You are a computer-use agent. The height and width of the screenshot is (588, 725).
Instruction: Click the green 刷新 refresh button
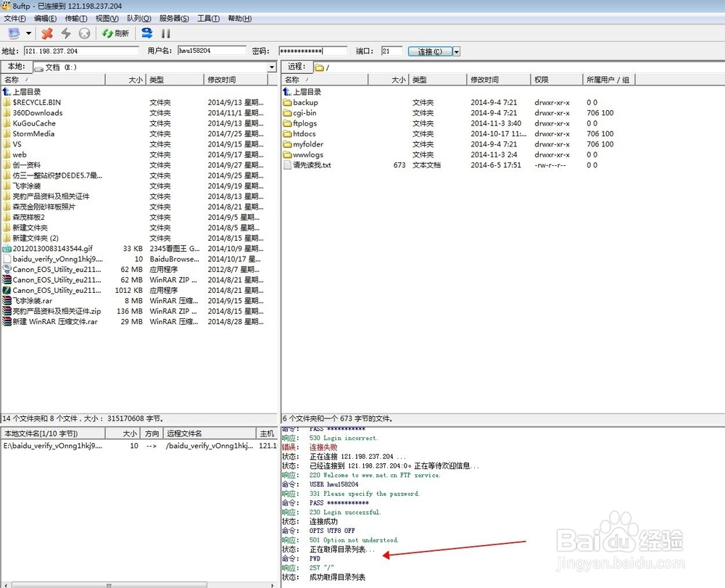(x=115, y=33)
